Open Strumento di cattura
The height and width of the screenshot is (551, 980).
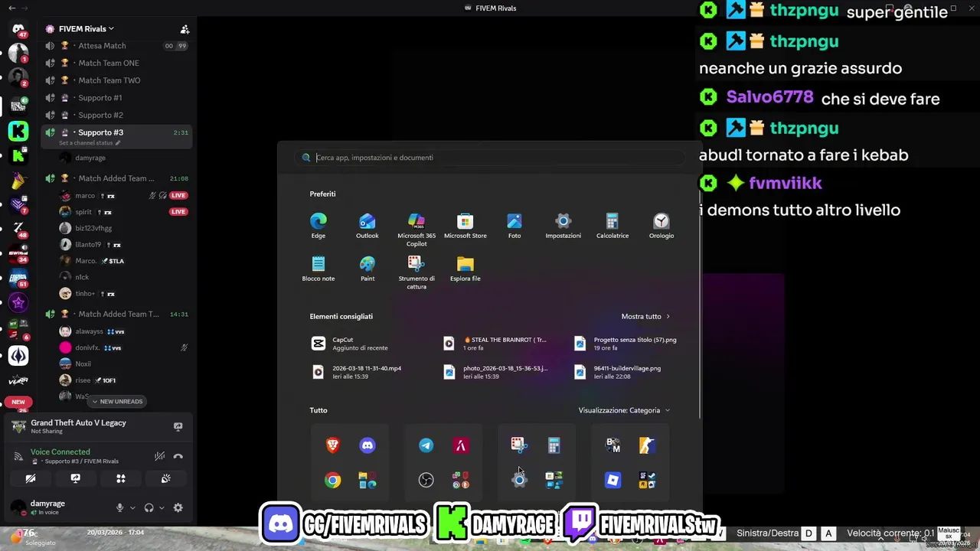coord(416,272)
